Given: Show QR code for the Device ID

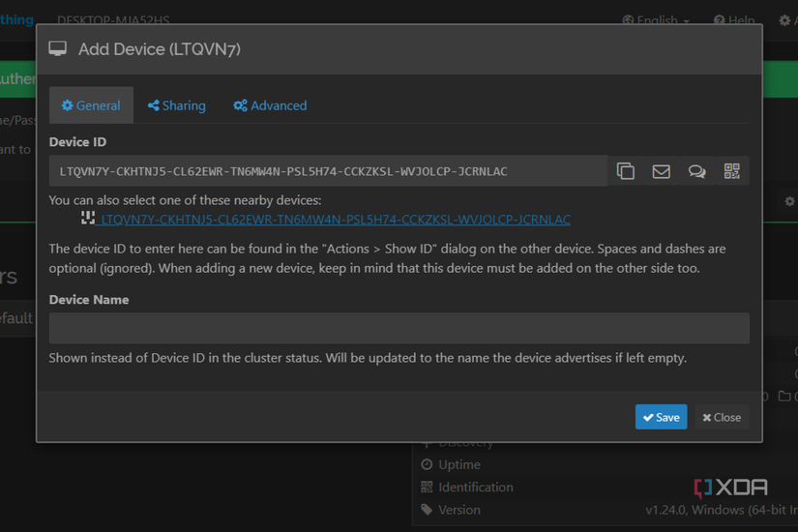Looking at the screenshot, I should (731, 171).
